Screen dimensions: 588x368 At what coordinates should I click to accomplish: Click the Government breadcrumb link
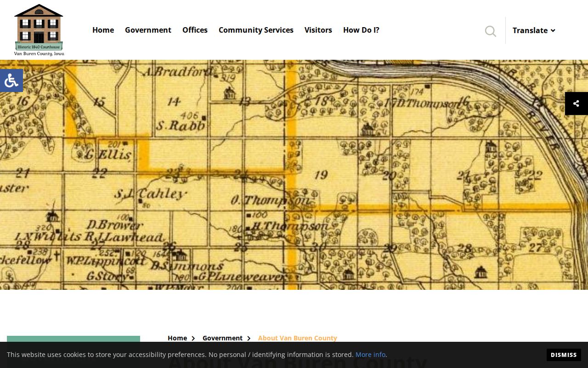[222, 338]
